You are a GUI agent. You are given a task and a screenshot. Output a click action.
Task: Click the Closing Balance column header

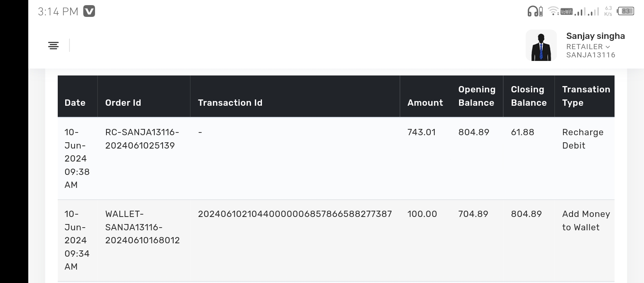pos(529,96)
